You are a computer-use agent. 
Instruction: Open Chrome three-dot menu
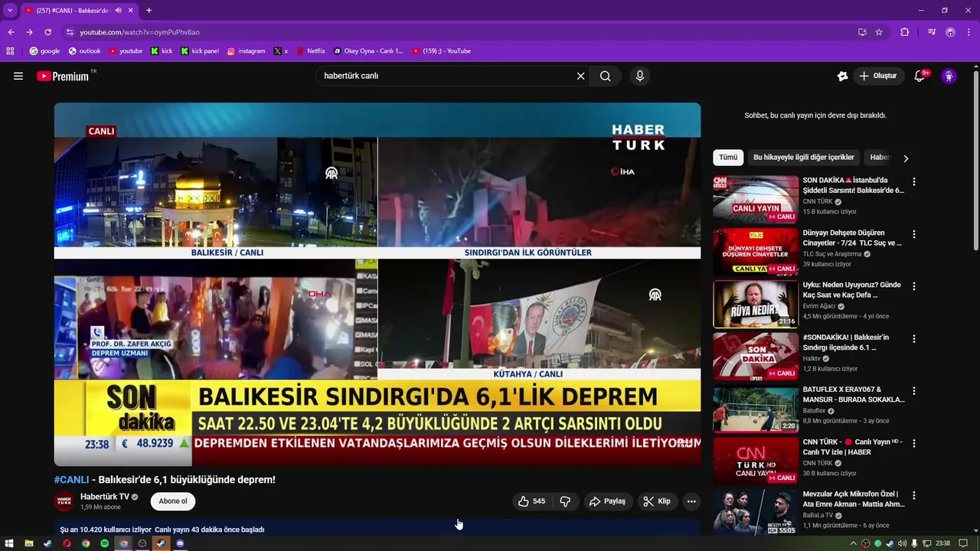point(969,32)
